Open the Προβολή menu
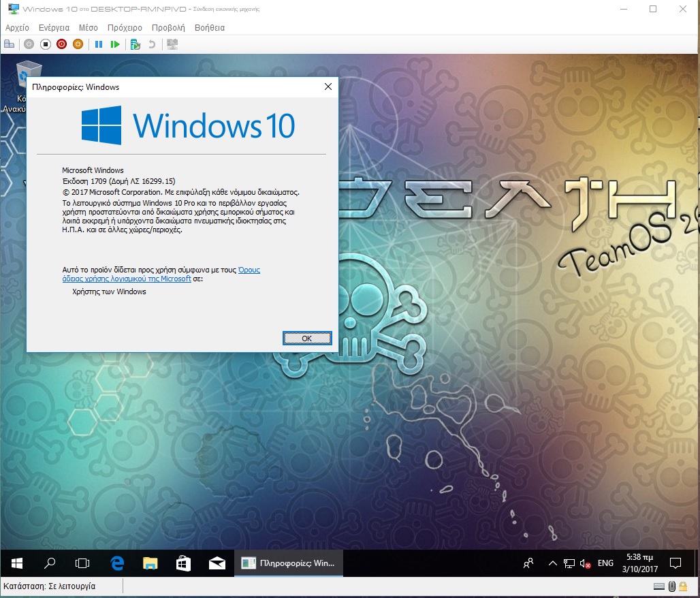Screen dimensions: 700x598 point(168,28)
